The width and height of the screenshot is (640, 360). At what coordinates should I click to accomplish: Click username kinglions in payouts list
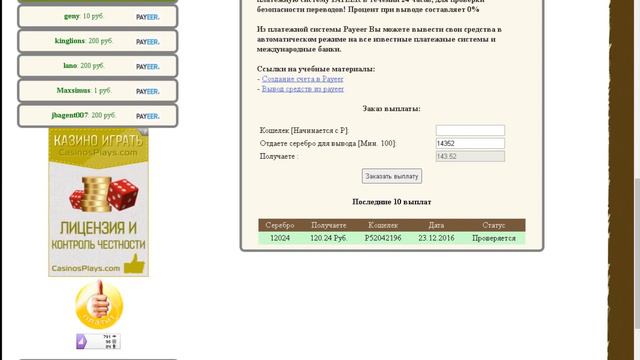pos(69,41)
